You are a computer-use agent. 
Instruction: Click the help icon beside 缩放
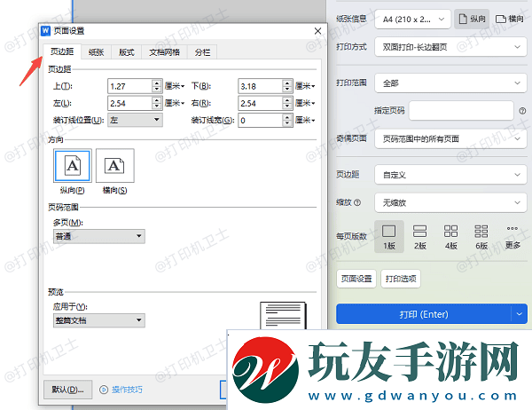(x=357, y=203)
